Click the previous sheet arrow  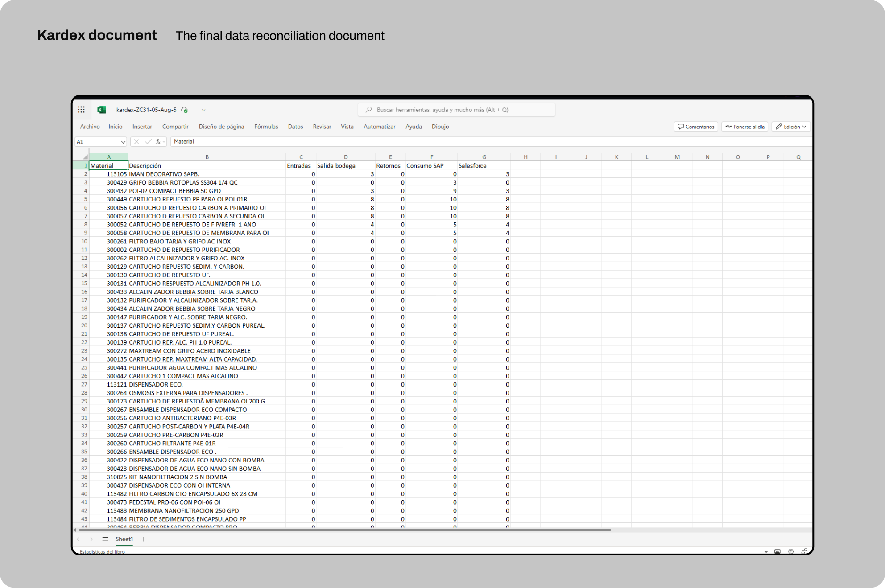79,539
